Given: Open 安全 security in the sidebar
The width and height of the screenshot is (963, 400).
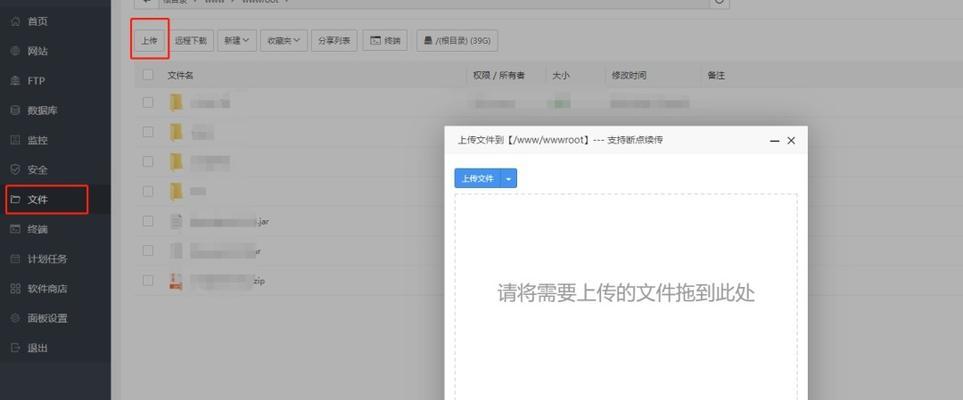Looking at the screenshot, I should tap(37, 170).
